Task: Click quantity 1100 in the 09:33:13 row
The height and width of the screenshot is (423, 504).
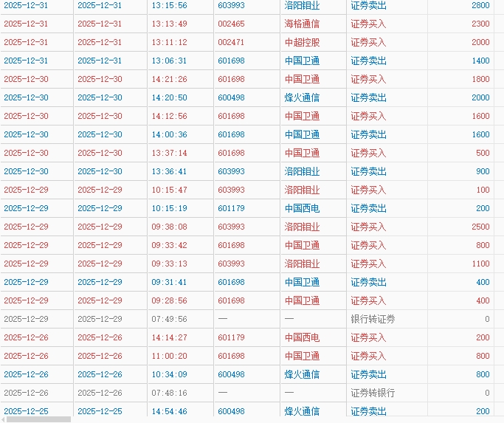Action: click(x=480, y=264)
